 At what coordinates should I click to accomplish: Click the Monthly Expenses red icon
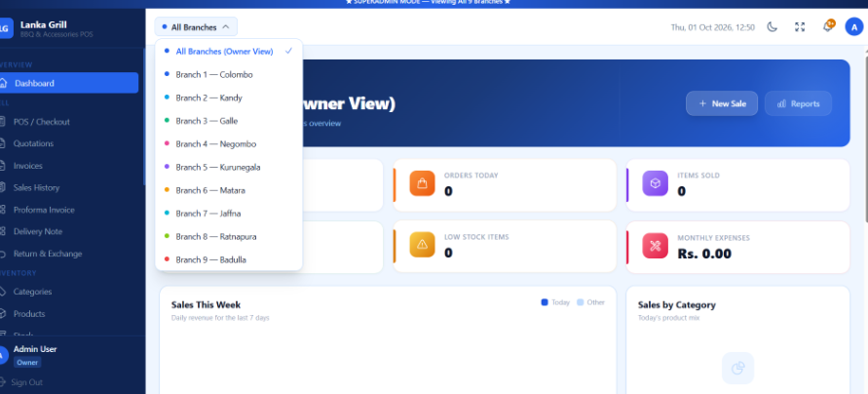[655, 246]
